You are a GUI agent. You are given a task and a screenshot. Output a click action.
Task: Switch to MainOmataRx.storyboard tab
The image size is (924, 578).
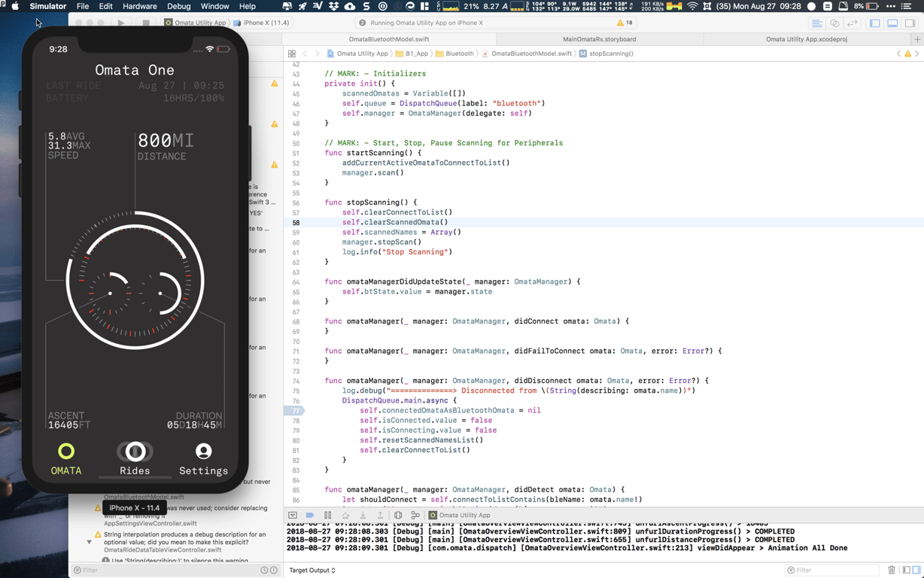(x=600, y=39)
